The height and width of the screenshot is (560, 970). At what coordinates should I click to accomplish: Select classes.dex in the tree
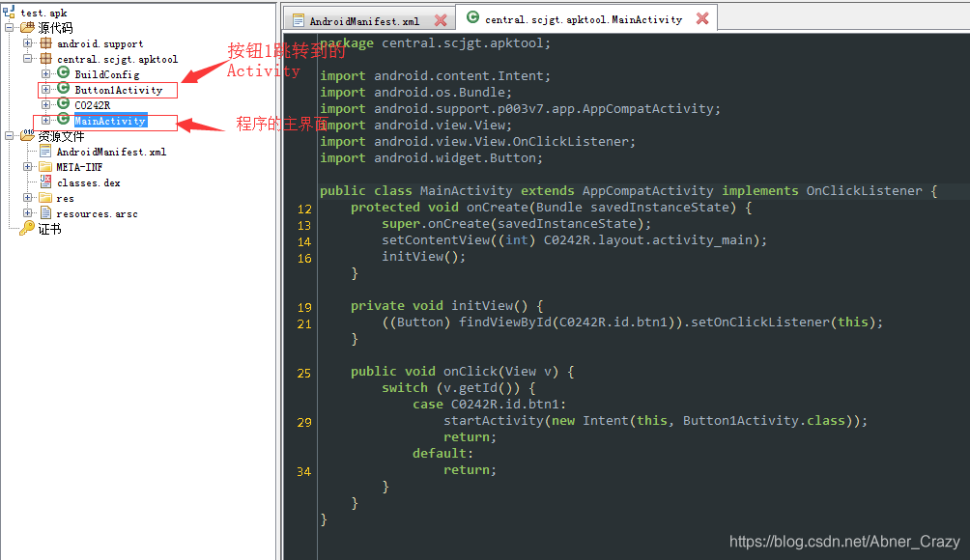pos(89,182)
